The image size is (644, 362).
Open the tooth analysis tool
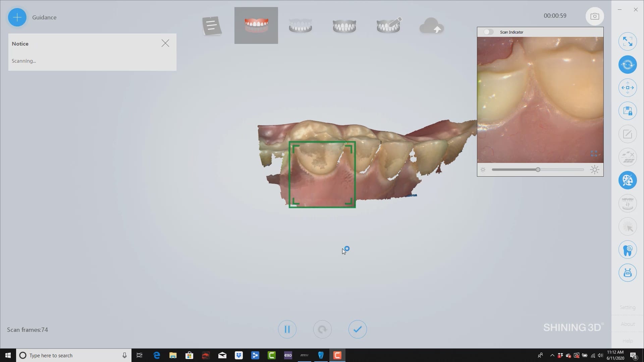(x=628, y=250)
